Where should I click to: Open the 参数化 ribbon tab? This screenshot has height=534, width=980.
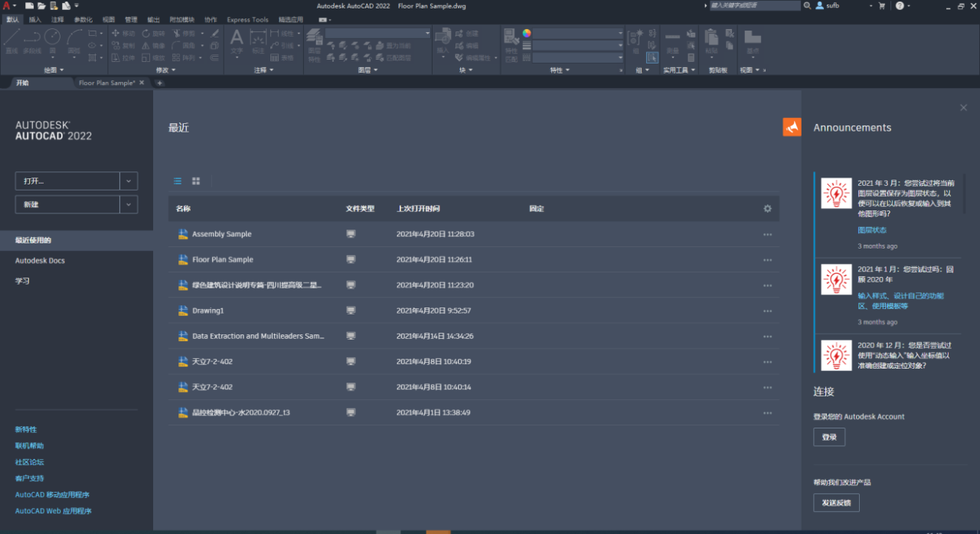click(x=83, y=20)
